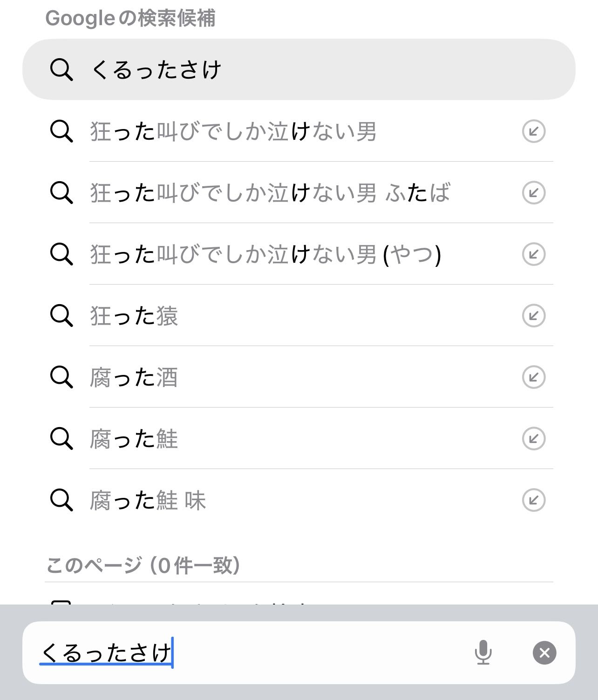Tap the microphone dictation icon
The width and height of the screenshot is (598, 700).
[483, 652]
